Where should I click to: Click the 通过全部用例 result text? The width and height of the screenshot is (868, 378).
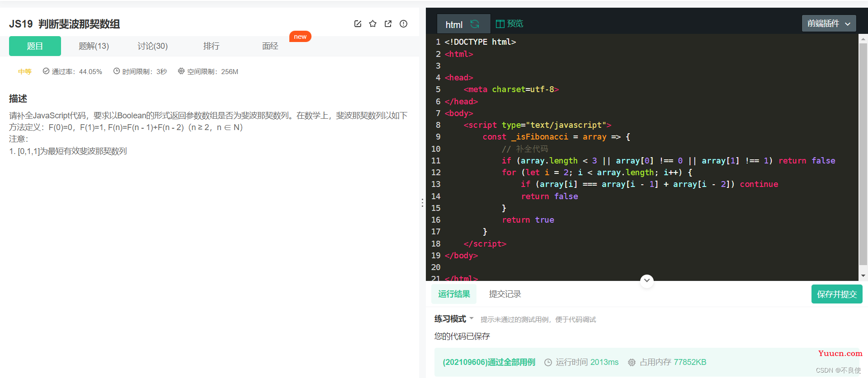click(489, 362)
